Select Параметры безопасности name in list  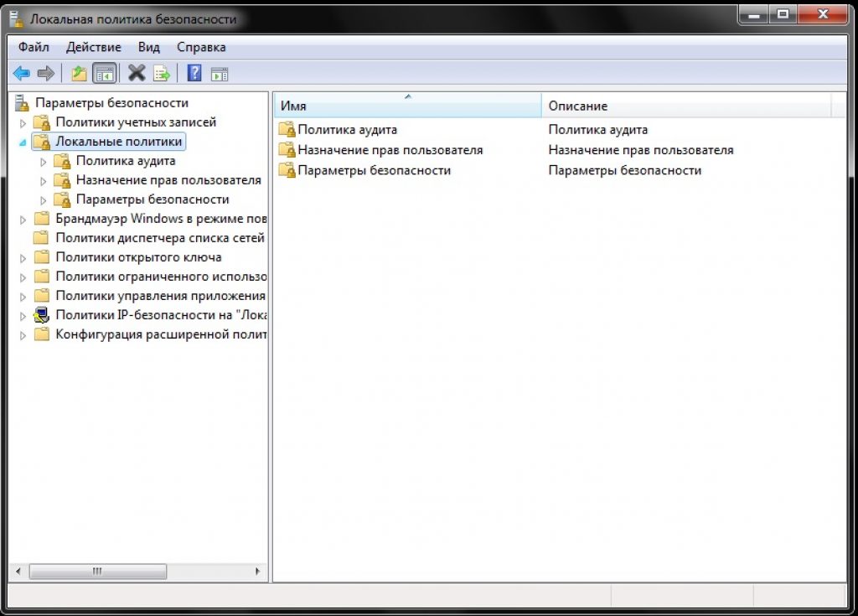pos(375,170)
